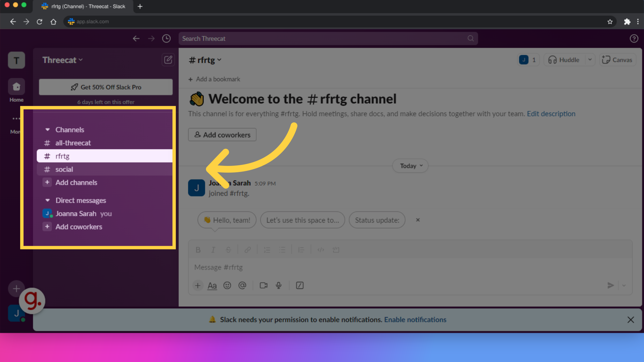
Task: Mention someone with the @ icon
Action: pyautogui.click(x=242, y=286)
